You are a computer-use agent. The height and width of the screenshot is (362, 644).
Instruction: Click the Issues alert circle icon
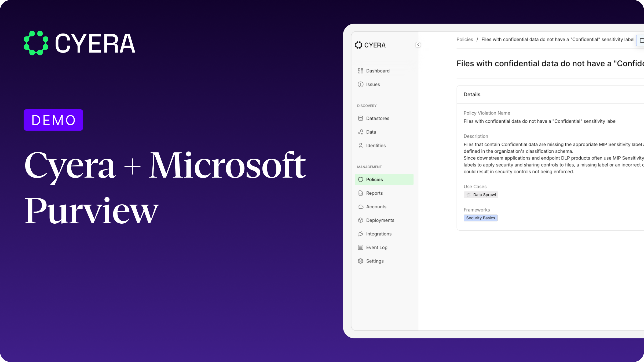360,84
